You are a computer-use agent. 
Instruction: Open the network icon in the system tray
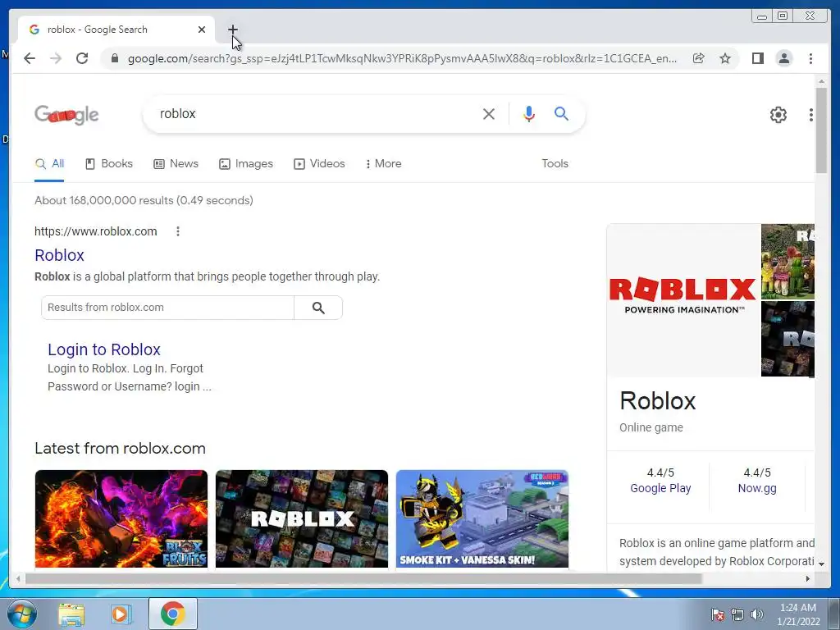pyautogui.click(x=737, y=614)
